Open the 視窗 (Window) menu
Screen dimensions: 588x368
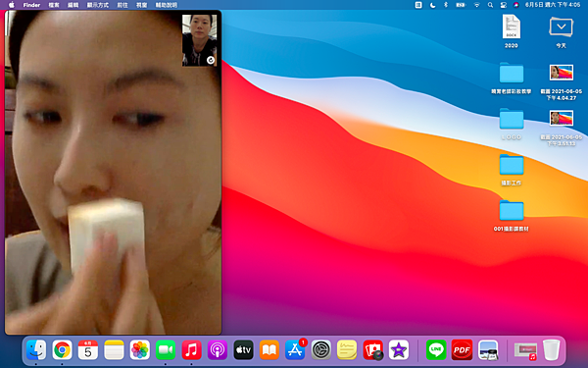coord(141,5)
